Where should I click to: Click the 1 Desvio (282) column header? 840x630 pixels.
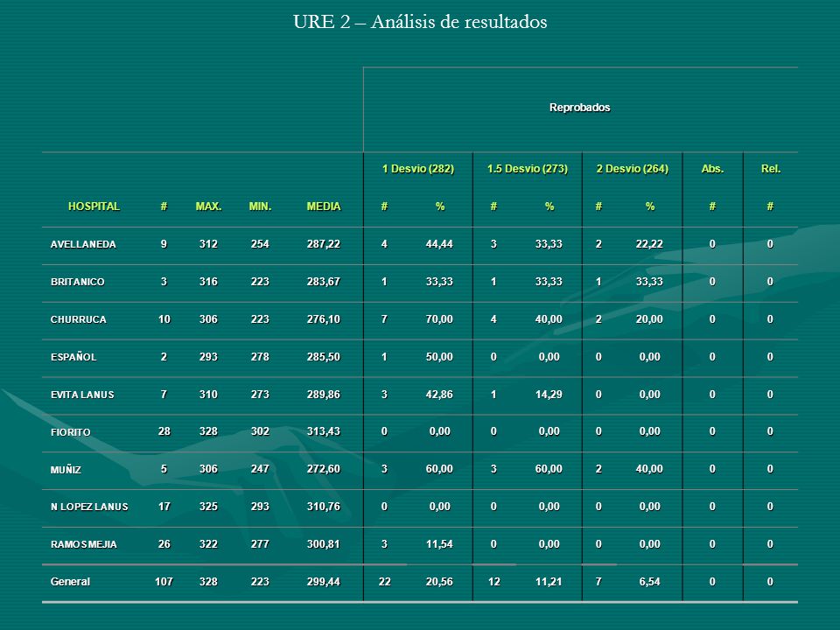pos(418,169)
